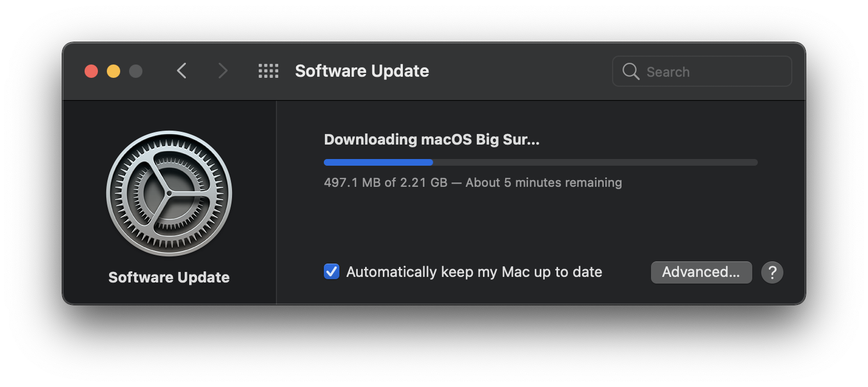This screenshot has height=387, width=868.
Task: Click the gray disabled zoom window button
Action: tap(136, 71)
